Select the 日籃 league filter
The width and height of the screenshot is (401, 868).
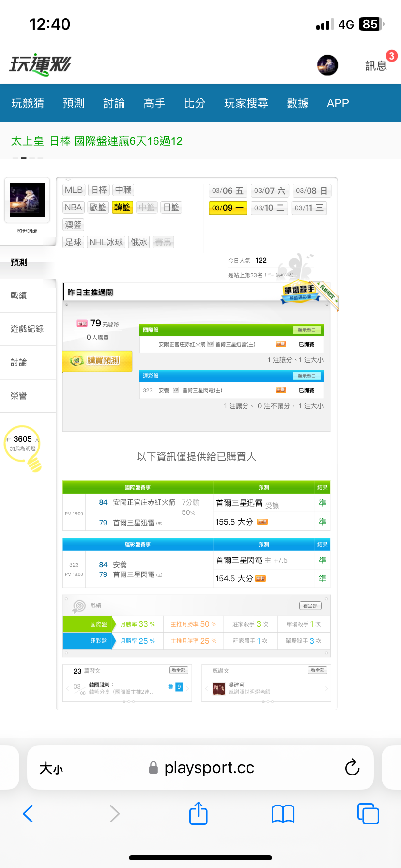coord(171,207)
